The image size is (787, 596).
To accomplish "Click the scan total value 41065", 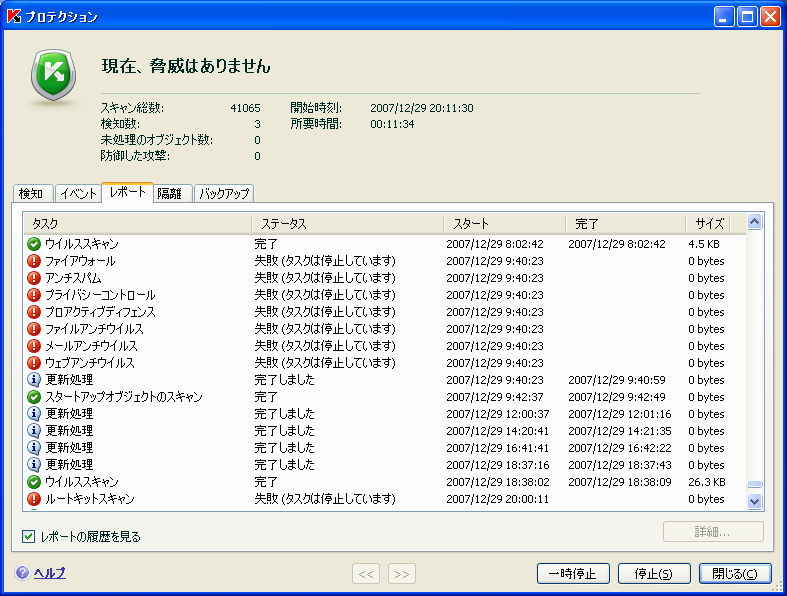I will [x=245, y=108].
